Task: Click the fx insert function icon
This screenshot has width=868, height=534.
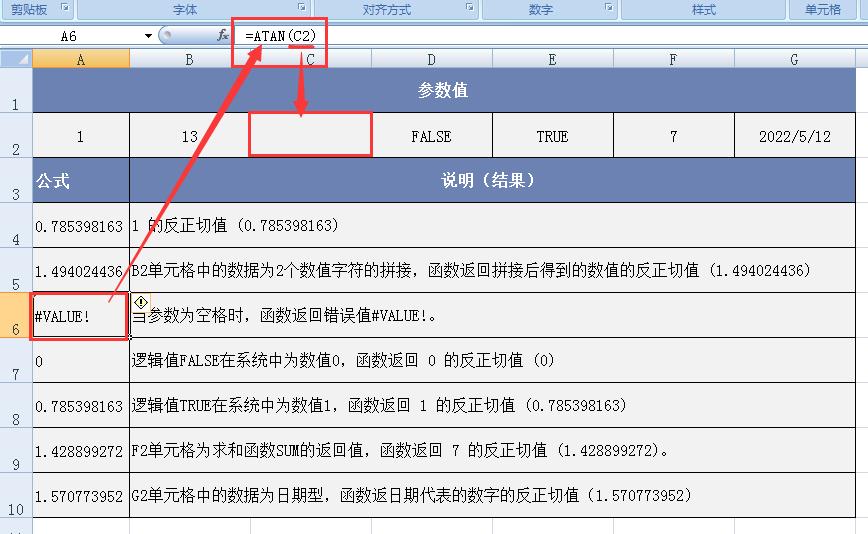Action: [223, 35]
